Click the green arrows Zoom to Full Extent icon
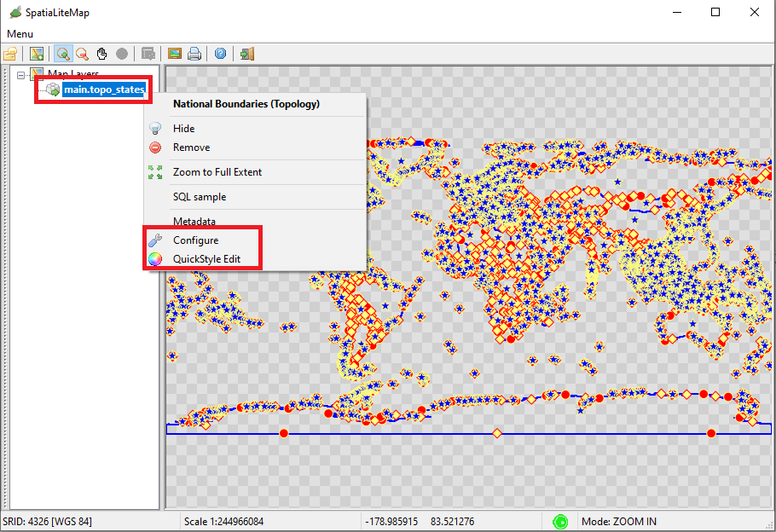Screen dimensions: 776x532 click(x=155, y=172)
